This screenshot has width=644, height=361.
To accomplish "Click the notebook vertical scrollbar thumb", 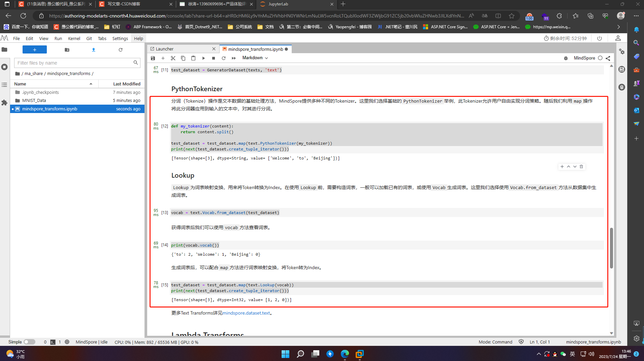I will (x=611, y=248).
